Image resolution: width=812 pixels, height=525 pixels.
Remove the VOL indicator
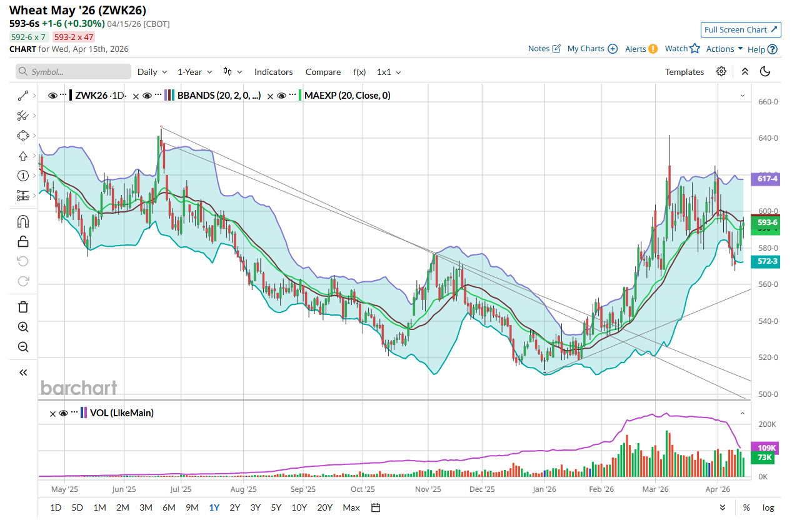(53, 413)
